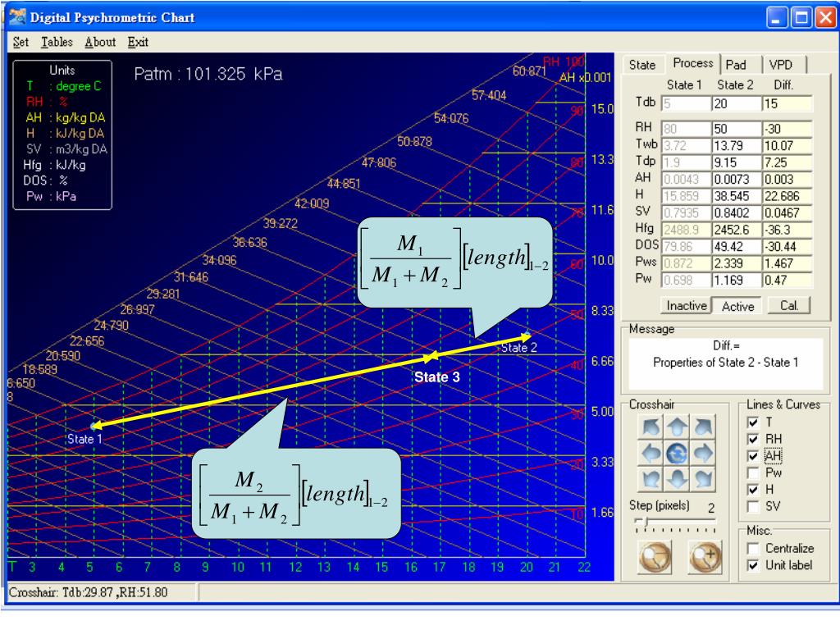
Task: Switch to the Process tab
Action: [692, 63]
